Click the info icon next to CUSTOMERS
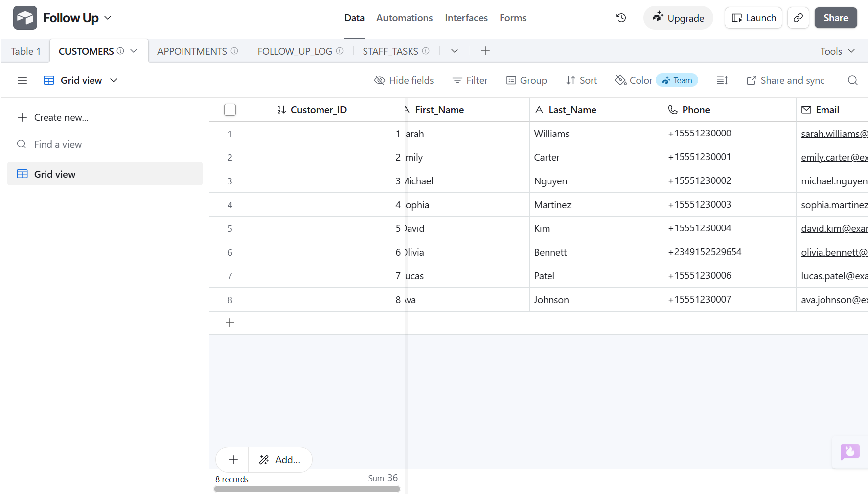Screen dimensions: 868x494 click(x=120, y=51)
